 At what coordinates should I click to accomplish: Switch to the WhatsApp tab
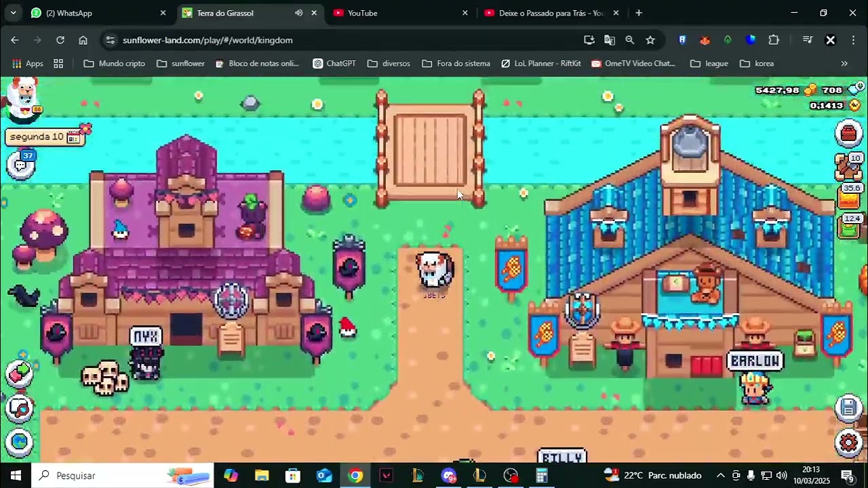[x=99, y=13]
